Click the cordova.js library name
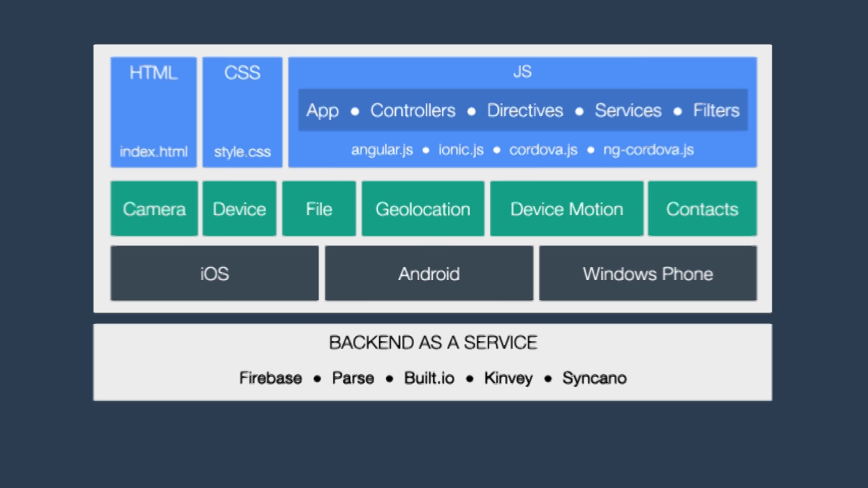This screenshot has height=488, width=868. [543, 150]
